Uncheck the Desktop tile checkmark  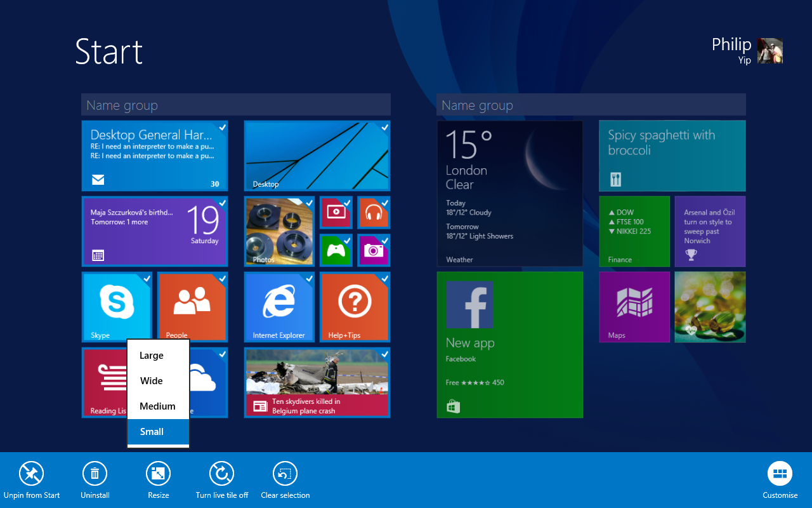point(384,127)
